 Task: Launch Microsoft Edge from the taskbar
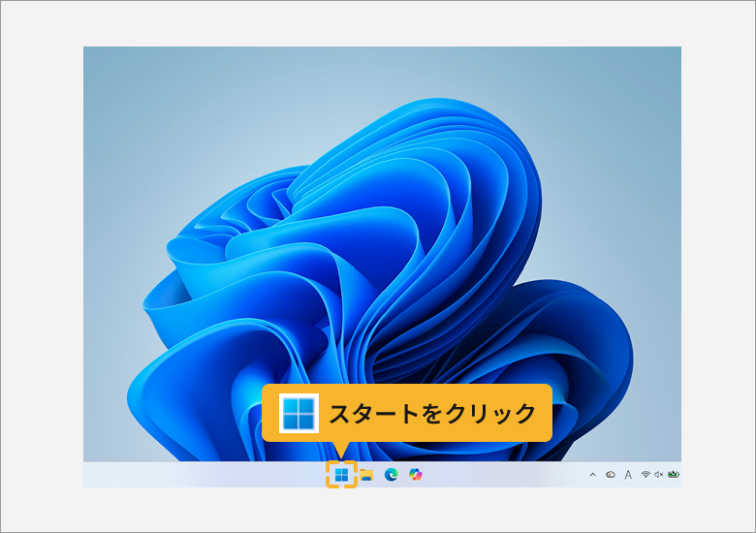coord(391,475)
